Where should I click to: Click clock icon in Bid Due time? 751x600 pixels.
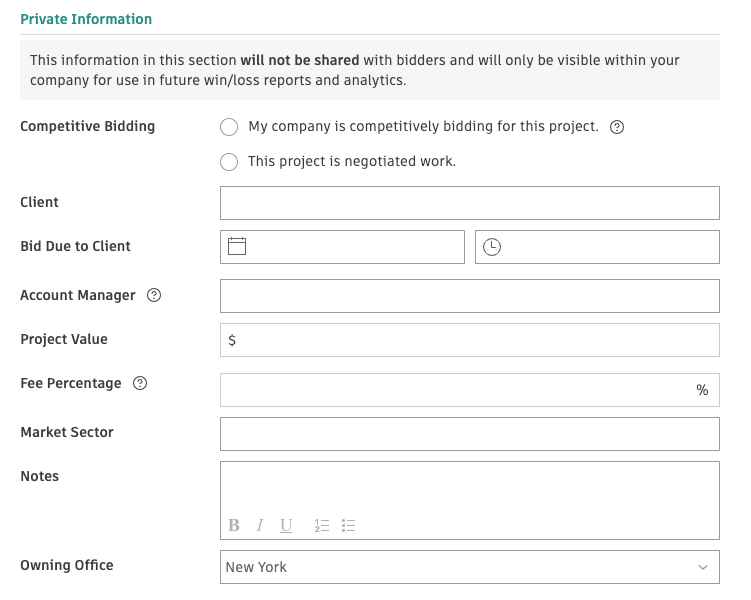point(492,247)
